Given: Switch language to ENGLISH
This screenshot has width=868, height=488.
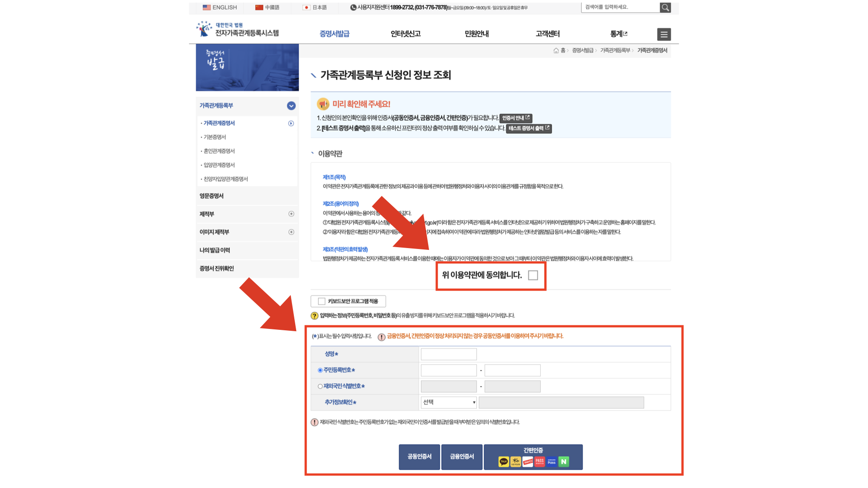Looking at the screenshot, I should (224, 7).
